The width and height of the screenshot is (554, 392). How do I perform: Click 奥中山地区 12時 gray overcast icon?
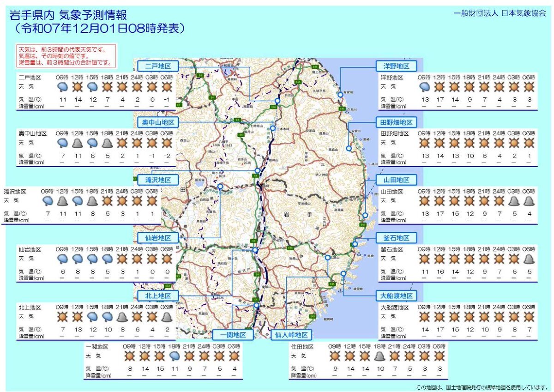pyautogui.click(x=78, y=143)
